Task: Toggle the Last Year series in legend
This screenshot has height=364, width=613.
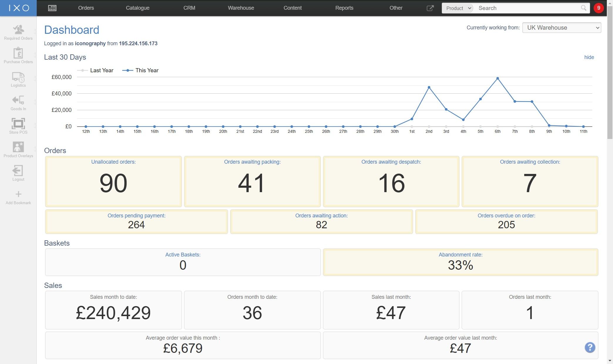Action: click(x=95, y=70)
